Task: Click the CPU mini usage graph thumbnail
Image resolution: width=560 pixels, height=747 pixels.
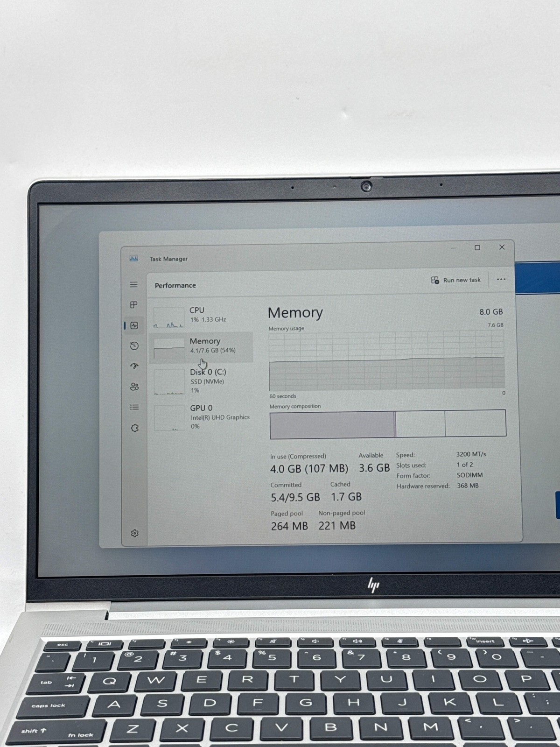Action: pyautogui.click(x=169, y=317)
